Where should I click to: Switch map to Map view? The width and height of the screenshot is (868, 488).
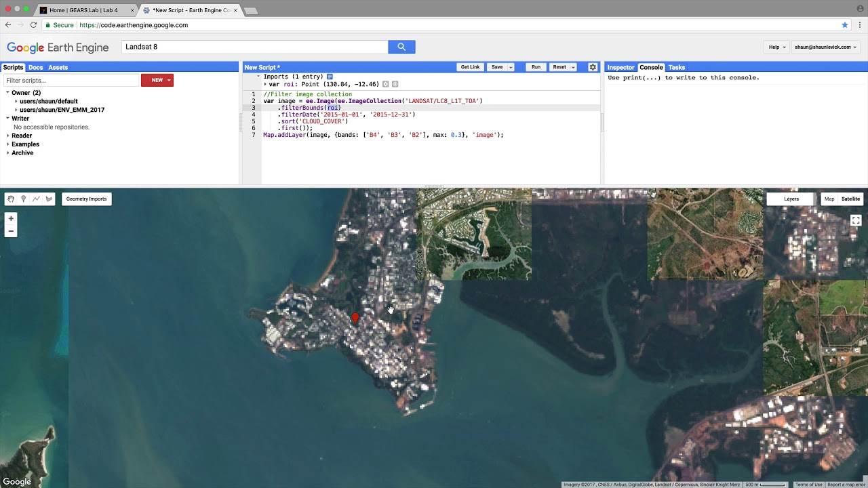pos(829,199)
